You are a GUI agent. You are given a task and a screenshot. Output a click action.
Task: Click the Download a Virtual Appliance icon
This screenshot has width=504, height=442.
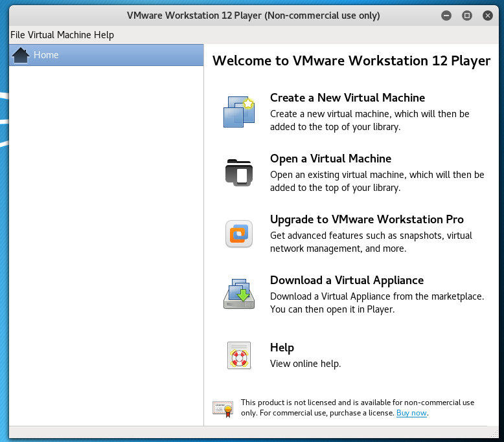[x=239, y=294]
